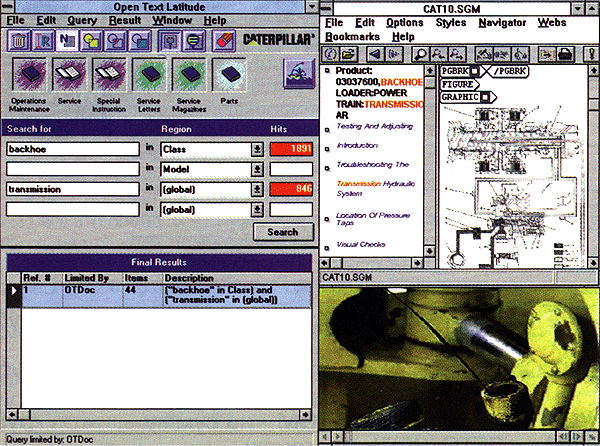
Task: Open Transmission Hydraulic System link
Action: click(375, 189)
